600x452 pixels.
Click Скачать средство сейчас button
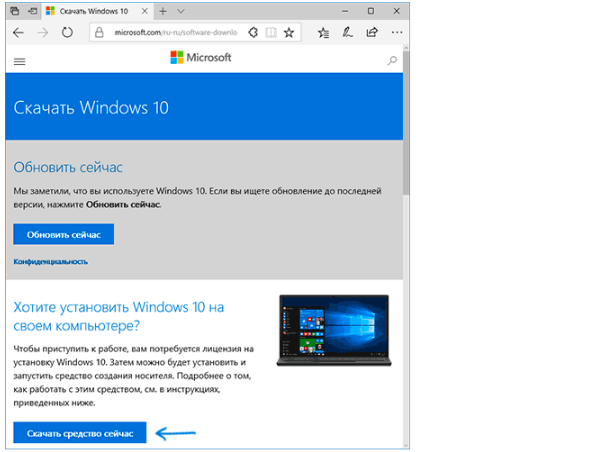point(80,433)
